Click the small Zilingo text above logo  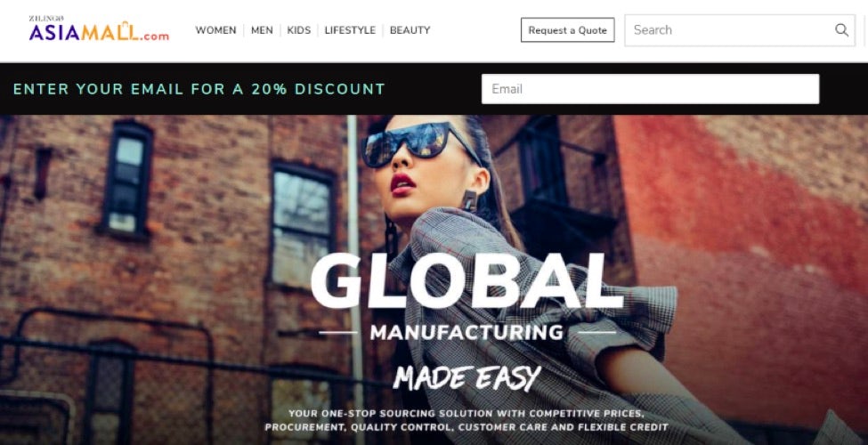46,19
